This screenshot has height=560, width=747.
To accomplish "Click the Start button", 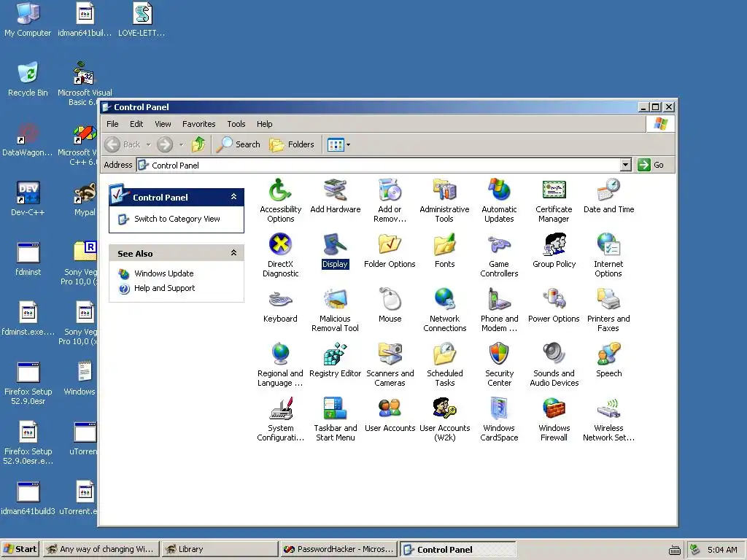I will tap(20, 549).
